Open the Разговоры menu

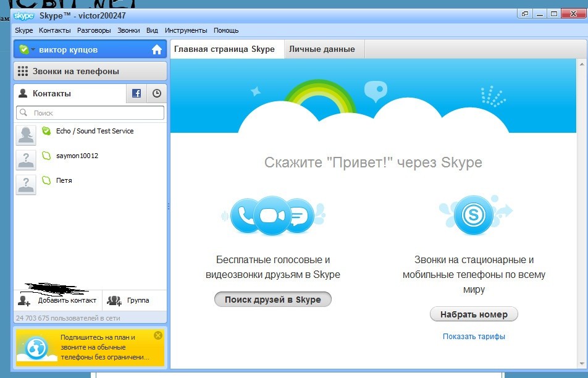(94, 30)
